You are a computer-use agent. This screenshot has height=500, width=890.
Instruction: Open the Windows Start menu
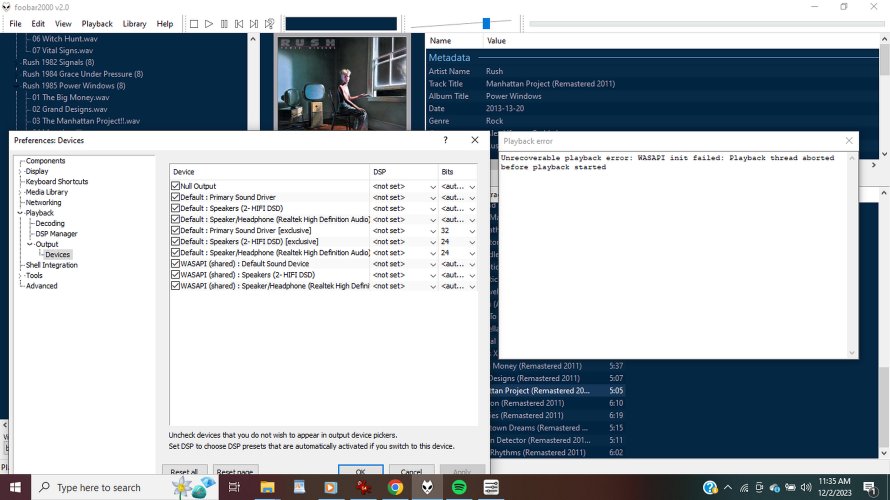(x=15, y=487)
